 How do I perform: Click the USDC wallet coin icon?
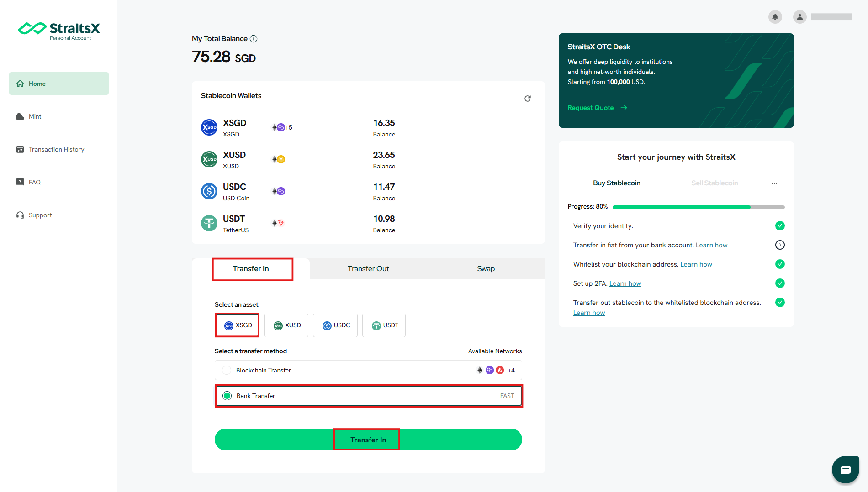[209, 191]
